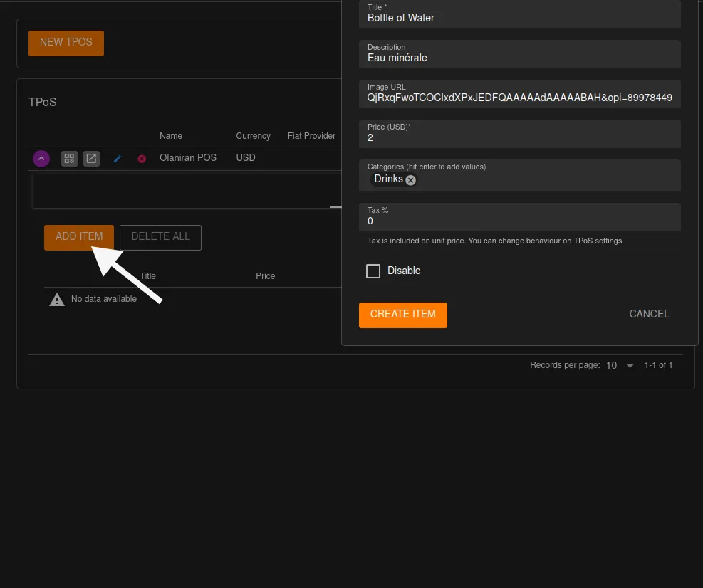Screen dimensions: 703x588
Task: Cancel the item creation dialog
Action: pyautogui.click(x=649, y=314)
